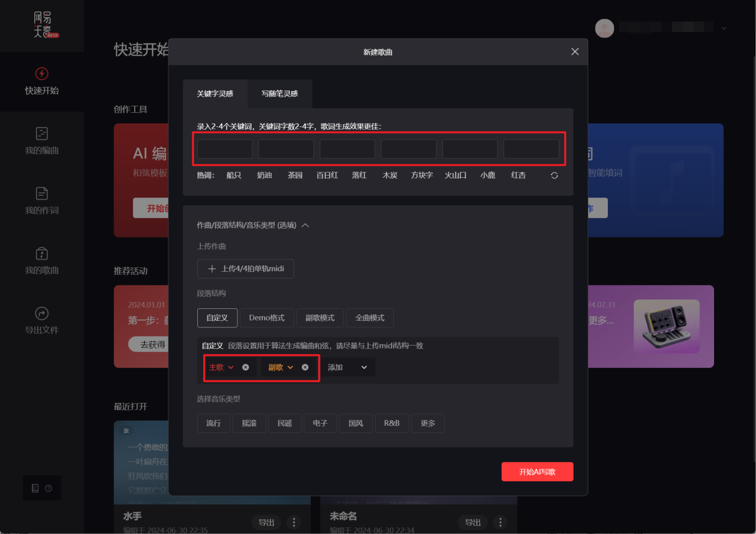Screen dimensions: 756x534
Task: Click the 上传4/4拍单轨midi upload button
Action: click(x=245, y=269)
